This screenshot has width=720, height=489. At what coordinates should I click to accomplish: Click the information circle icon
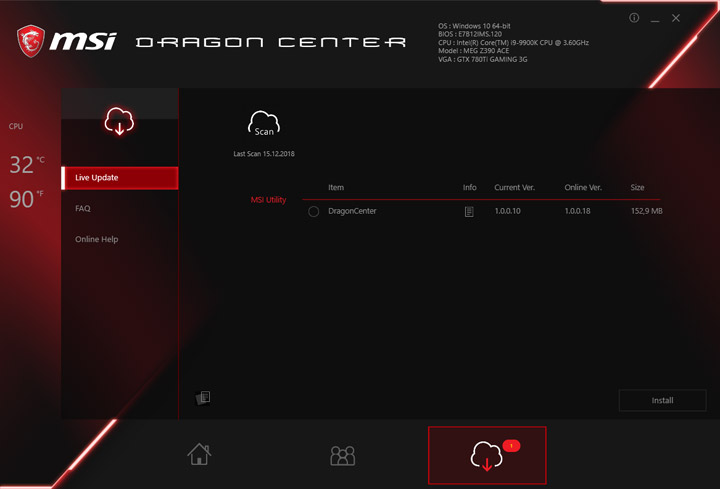(x=634, y=18)
